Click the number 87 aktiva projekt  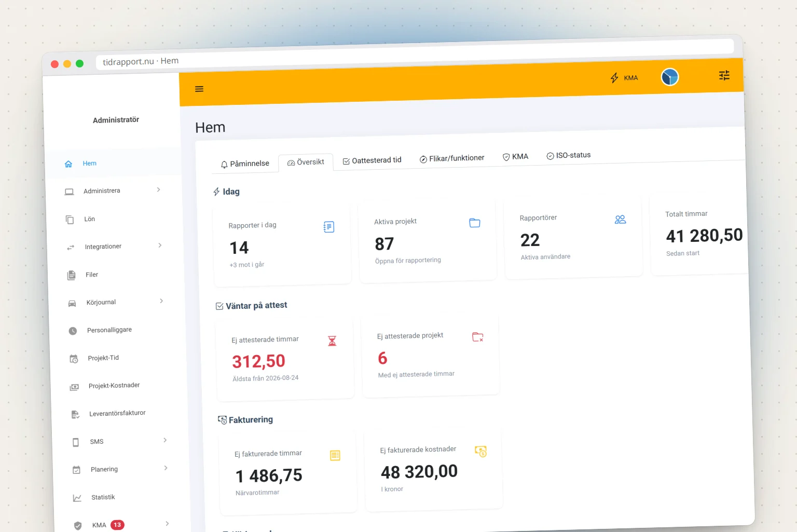tap(384, 244)
